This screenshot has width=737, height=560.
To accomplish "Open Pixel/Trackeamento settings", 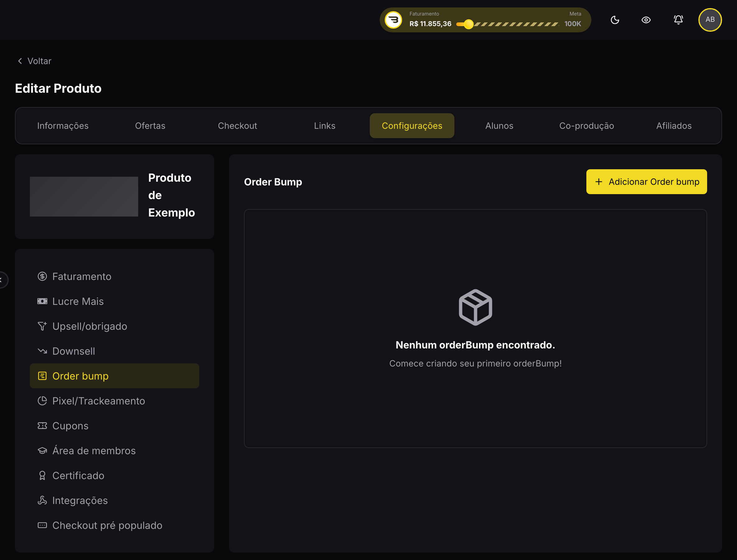I will (115, 401).
